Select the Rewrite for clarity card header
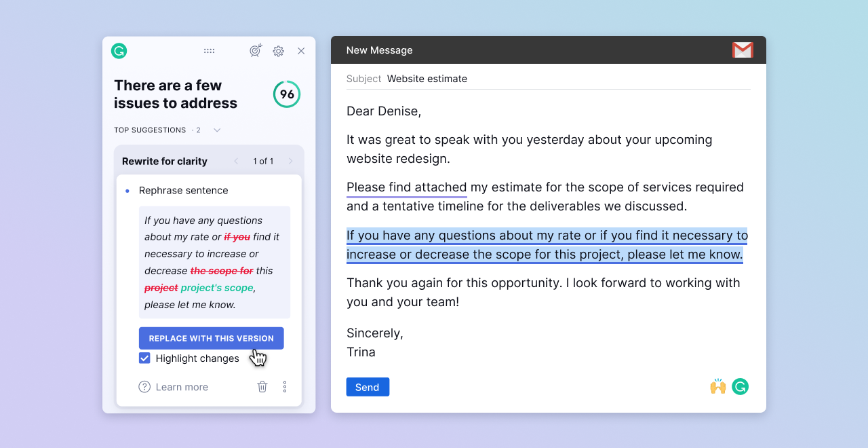868x448 pixels. tap(164, 161)
